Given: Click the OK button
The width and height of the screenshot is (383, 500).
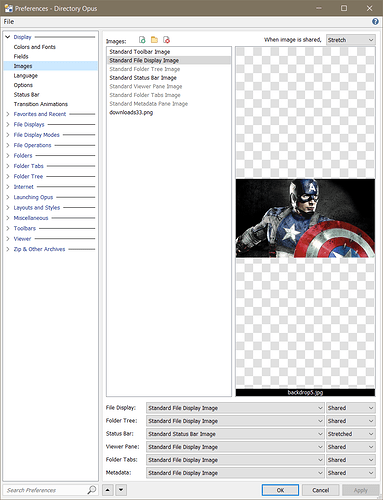Looking at the screenshot, I should (x=280, y=490).
